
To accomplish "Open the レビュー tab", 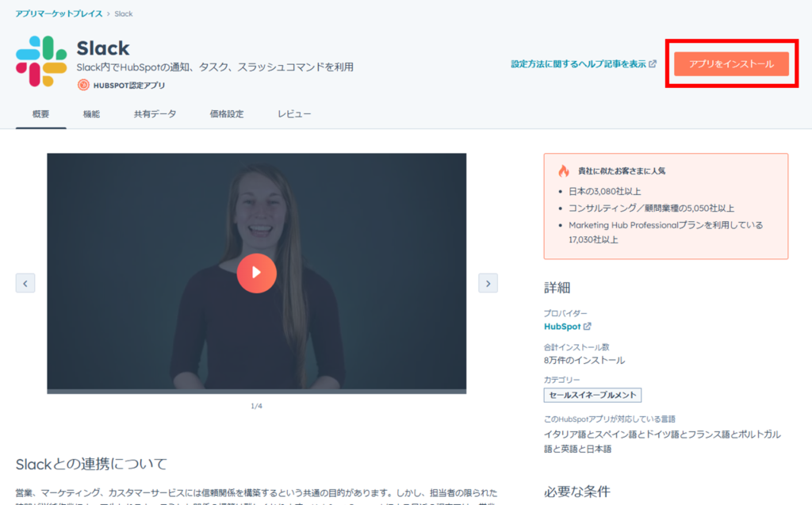I will point(294,114).
